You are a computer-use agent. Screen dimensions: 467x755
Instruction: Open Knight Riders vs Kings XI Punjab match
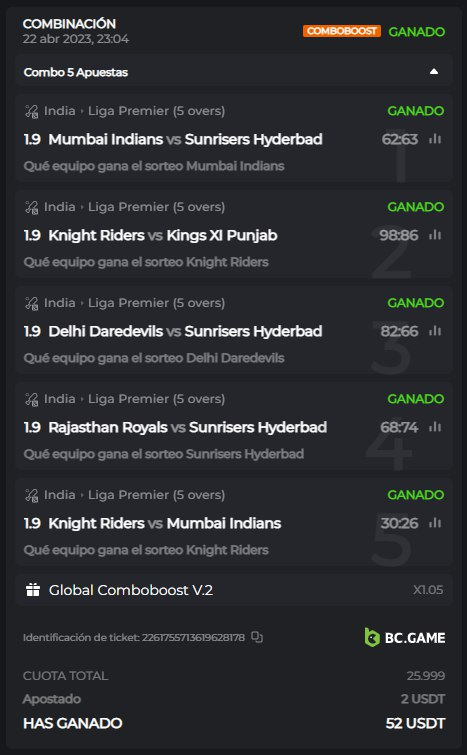pos(163,235)
